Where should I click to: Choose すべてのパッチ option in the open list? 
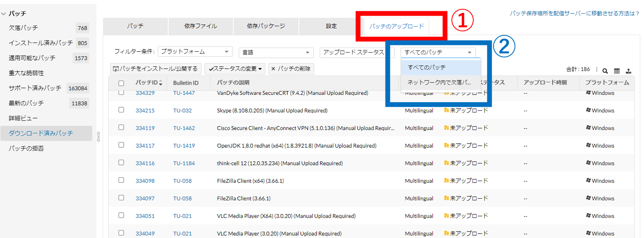tap(441, 67)
